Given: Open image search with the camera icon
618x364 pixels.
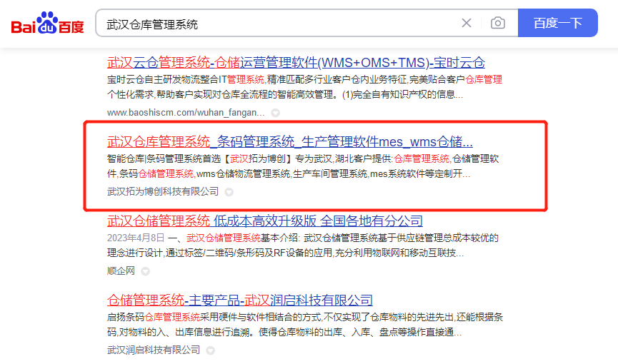Looking at the screenshot, I should 498,23.
